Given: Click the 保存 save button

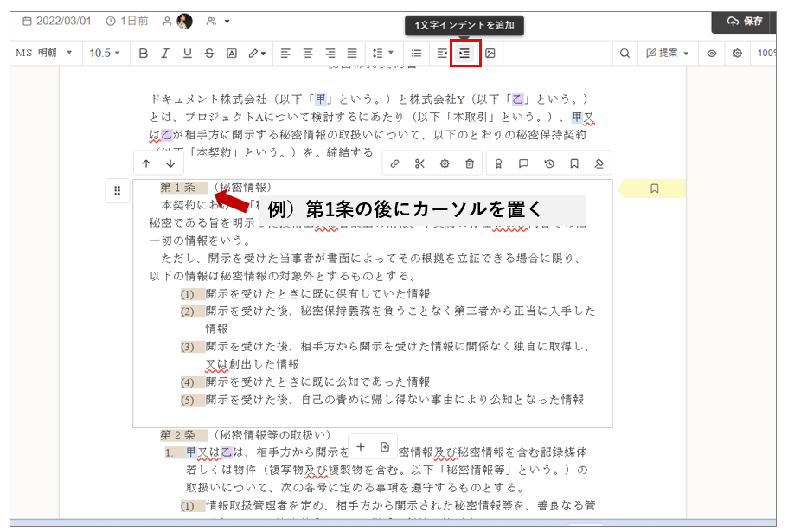Looking at the screenshot, I should pos(746,22).
